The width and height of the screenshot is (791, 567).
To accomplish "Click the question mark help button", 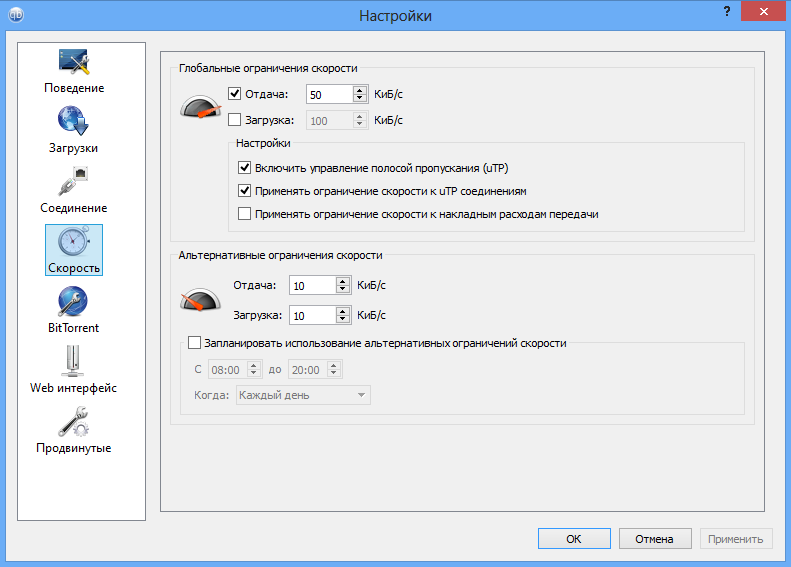I will pyautogui.click(x=726, y=11).
